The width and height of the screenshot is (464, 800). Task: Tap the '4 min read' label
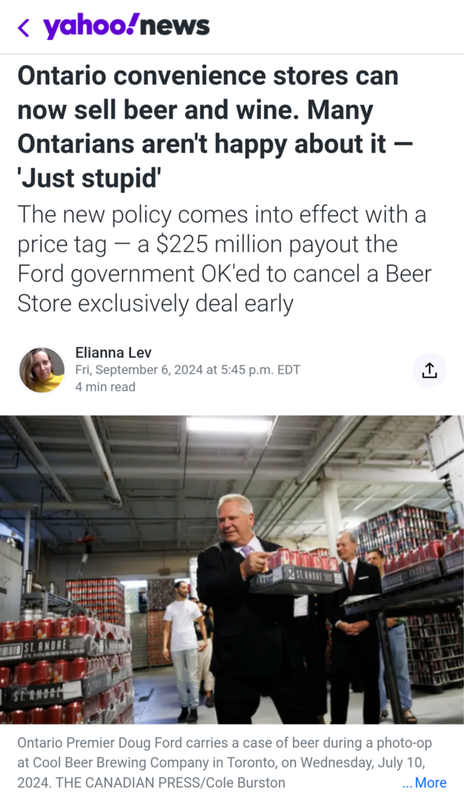tap(105, 387)
